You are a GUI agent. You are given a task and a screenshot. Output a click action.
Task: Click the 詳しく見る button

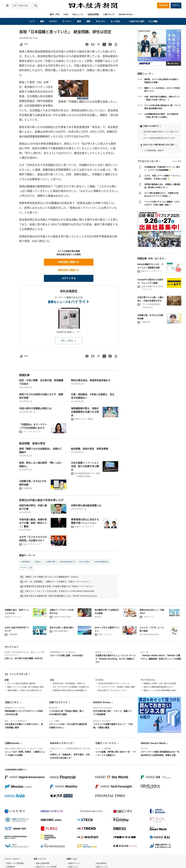click(69, 341)
